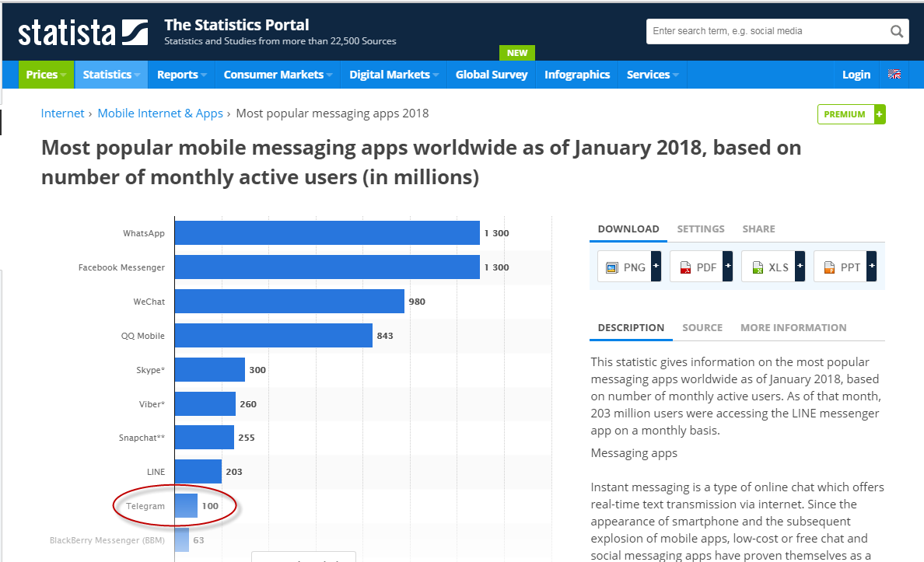Screen dimensions: 924x562
Task: Expand the Consumer Markets menu
Action: point(278,75)
